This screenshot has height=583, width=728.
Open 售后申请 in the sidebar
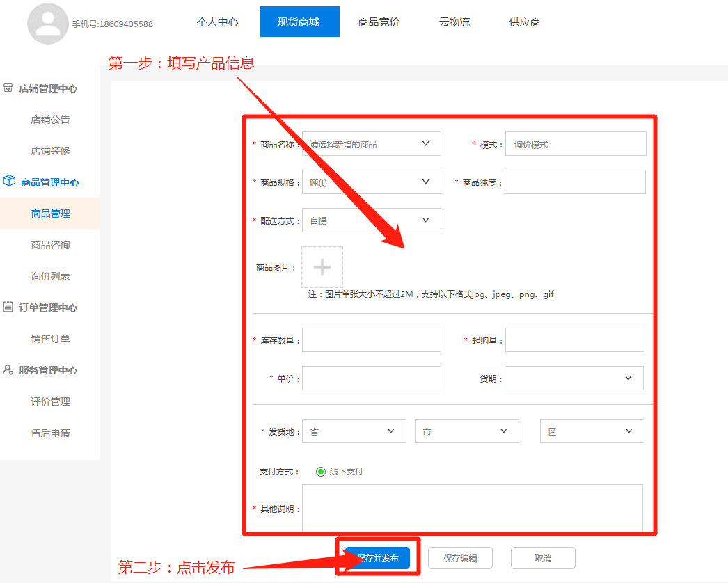tap(50, 433)
